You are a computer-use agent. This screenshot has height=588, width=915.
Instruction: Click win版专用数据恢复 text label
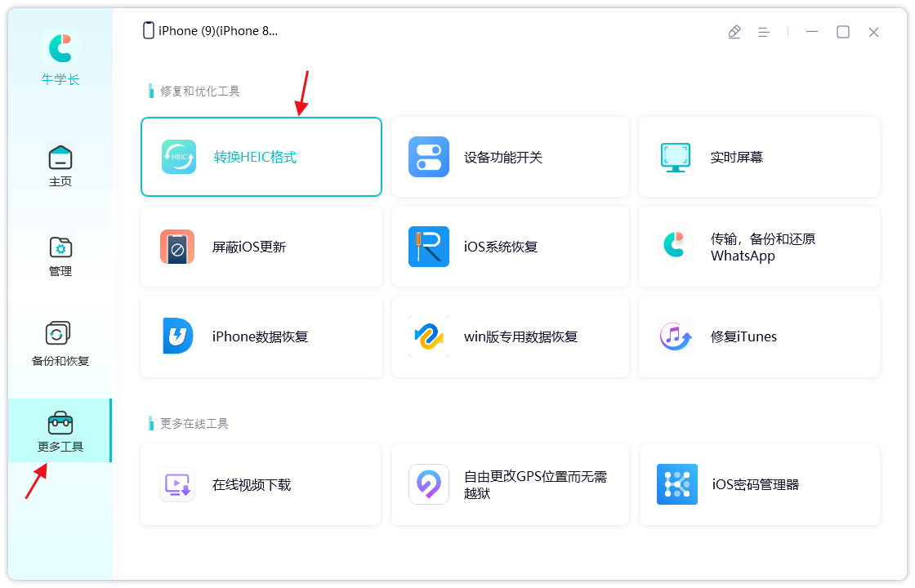point(520,336)
